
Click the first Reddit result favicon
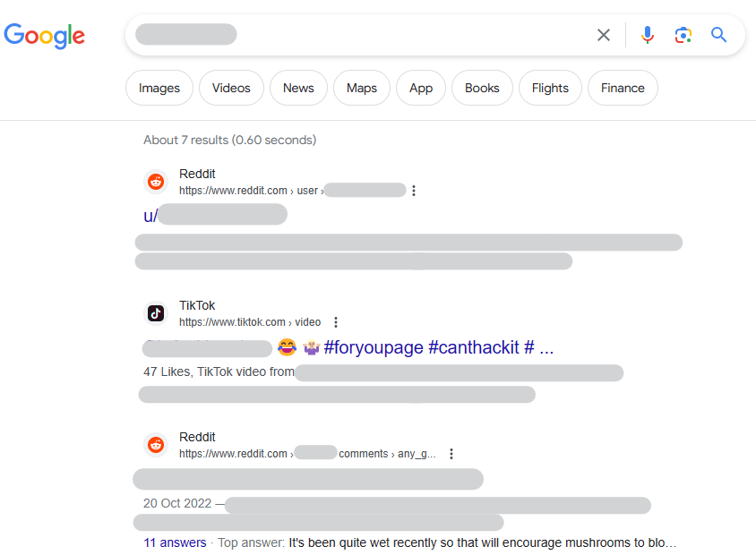tap(156, 182)
